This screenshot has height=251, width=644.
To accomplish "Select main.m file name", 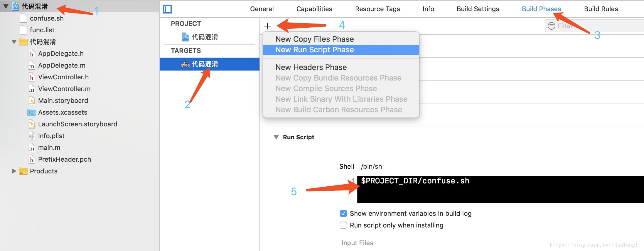I will (49, 148).
